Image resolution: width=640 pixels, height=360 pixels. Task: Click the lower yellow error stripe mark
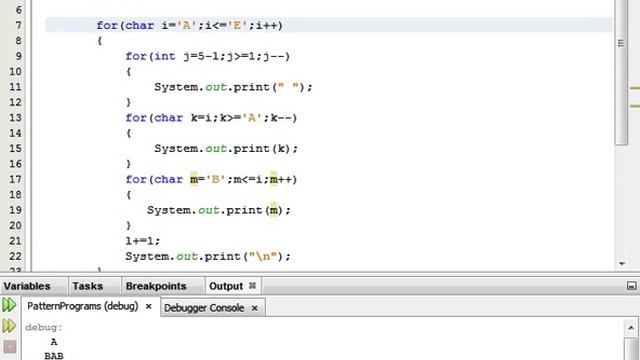pos(635,106)
